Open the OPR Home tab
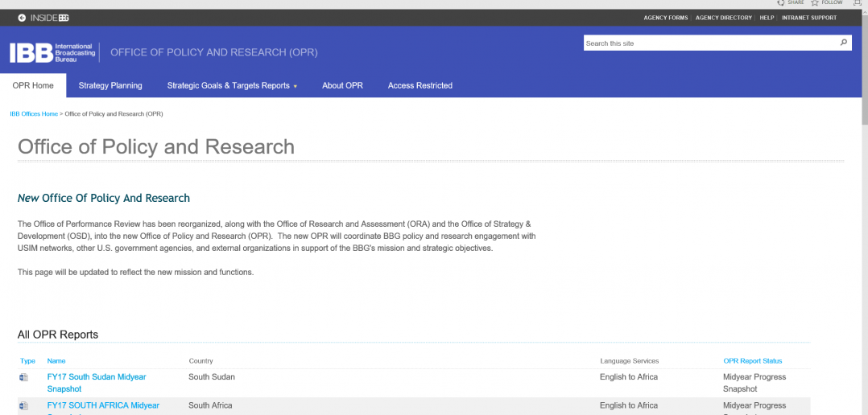 [33, 85]
